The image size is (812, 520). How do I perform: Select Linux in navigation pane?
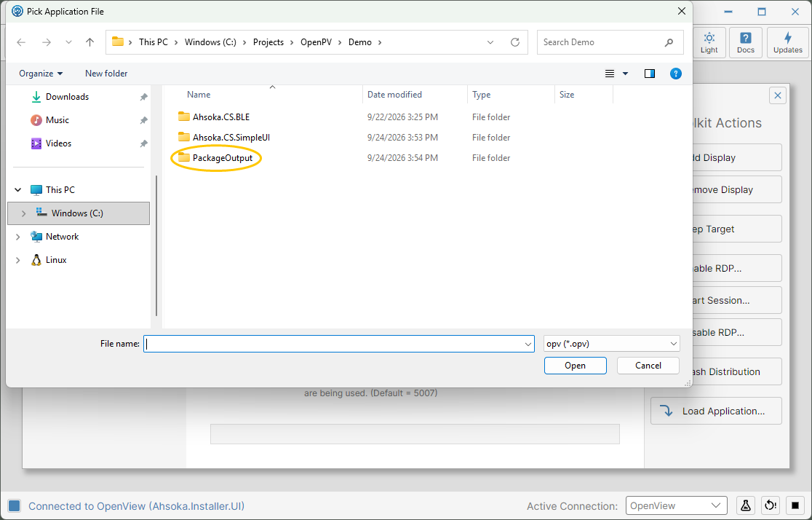coord(56,260)
